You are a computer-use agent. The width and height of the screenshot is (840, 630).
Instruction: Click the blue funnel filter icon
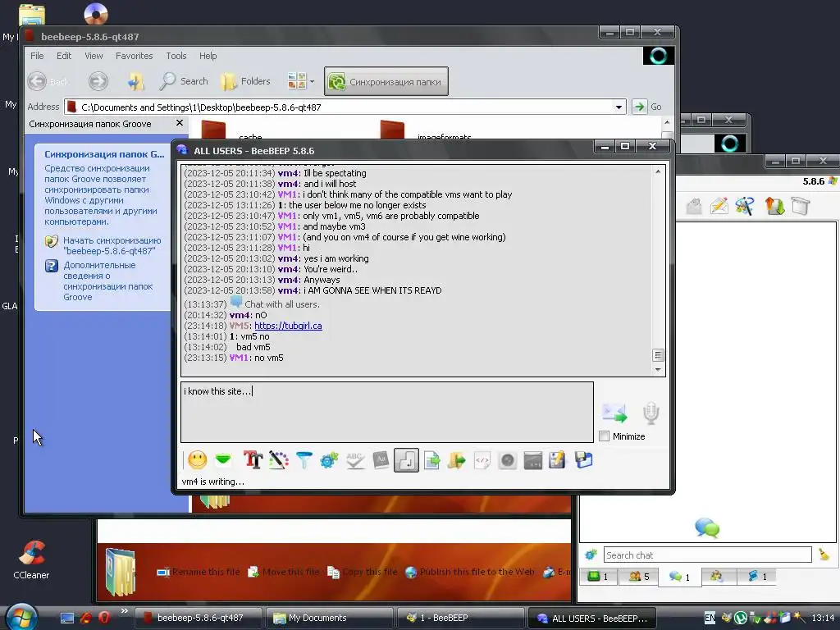pos(304,460)
